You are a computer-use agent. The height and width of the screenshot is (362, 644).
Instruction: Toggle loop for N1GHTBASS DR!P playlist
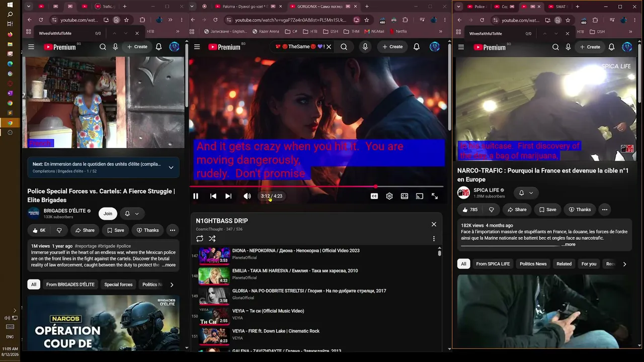pyautogui.click(x=200, y=239)
